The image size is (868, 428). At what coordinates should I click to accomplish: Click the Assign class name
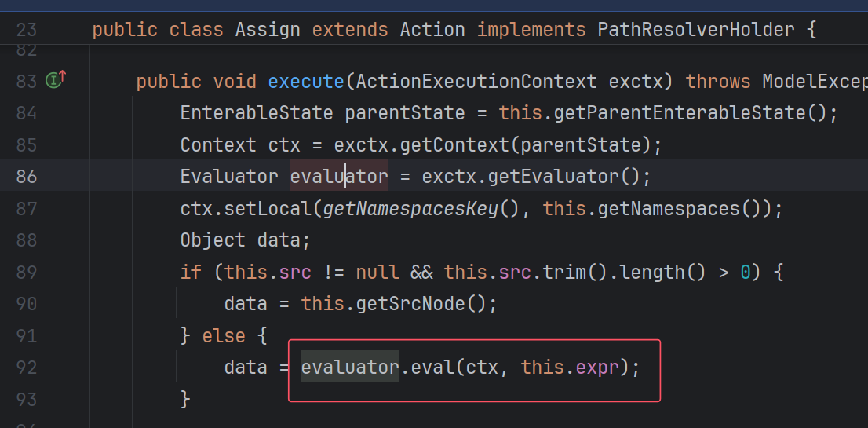[x=268, y=31]
